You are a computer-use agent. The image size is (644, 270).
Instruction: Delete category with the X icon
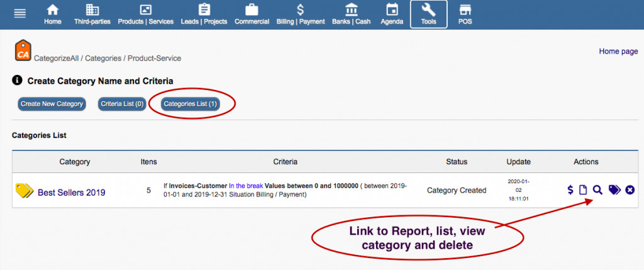630,189
